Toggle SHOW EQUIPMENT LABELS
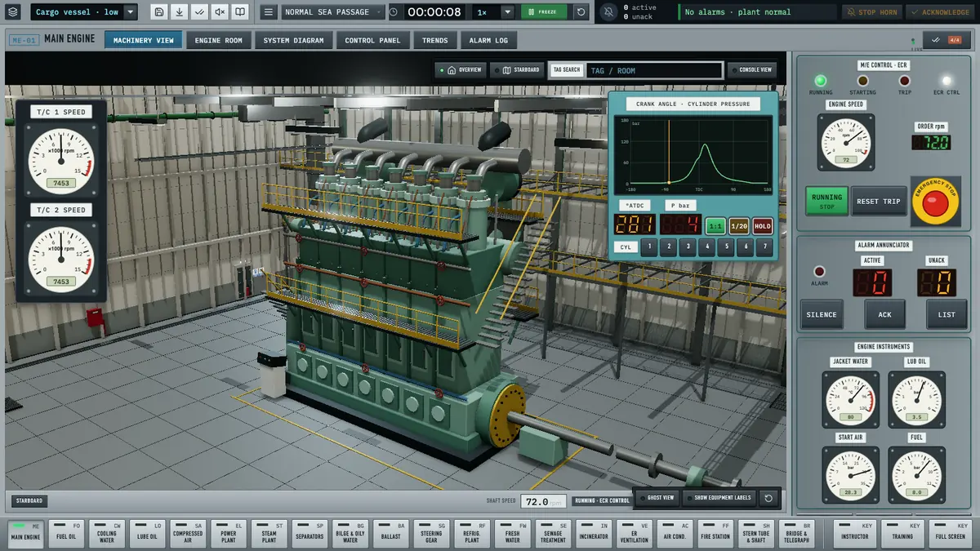 point(718,497)
